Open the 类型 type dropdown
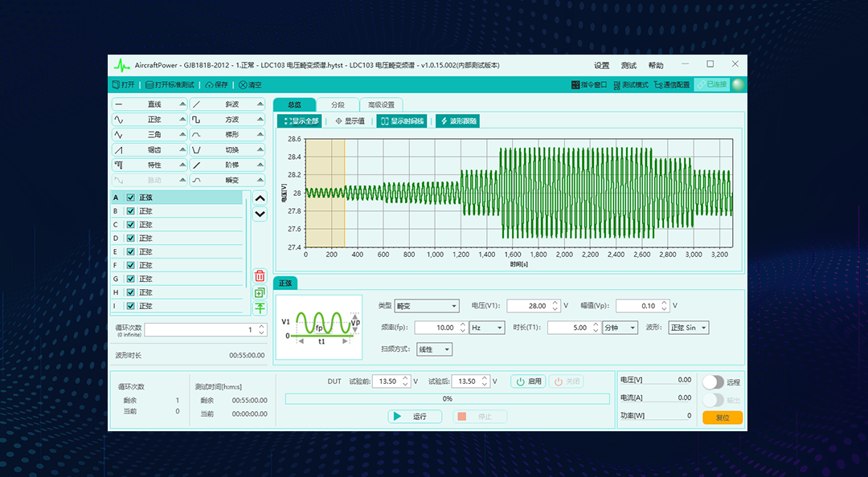 [x=427, y=306]
